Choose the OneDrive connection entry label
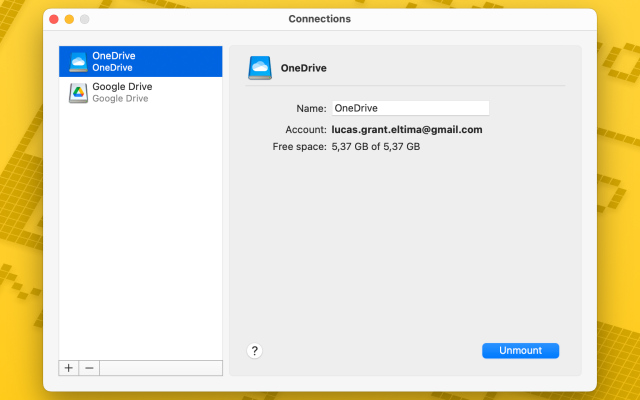 tap(113, 56)
